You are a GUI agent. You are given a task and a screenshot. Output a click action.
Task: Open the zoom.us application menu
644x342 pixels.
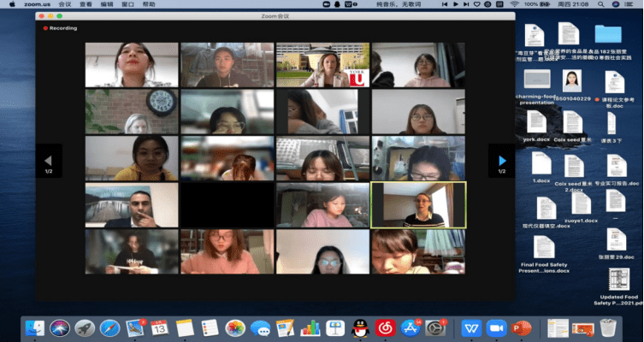(38, 4)
